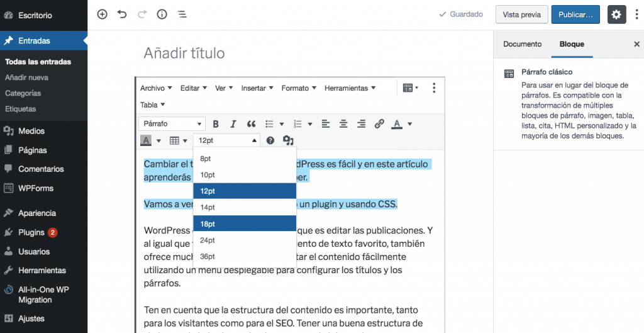Click the Vista previa button
The height and width of the screenshot is (333, 644).
coord(521,14)
